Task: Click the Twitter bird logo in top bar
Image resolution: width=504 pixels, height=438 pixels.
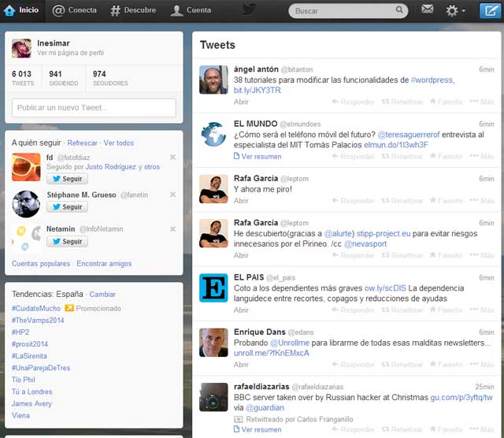Action: (x=249, y=10)
